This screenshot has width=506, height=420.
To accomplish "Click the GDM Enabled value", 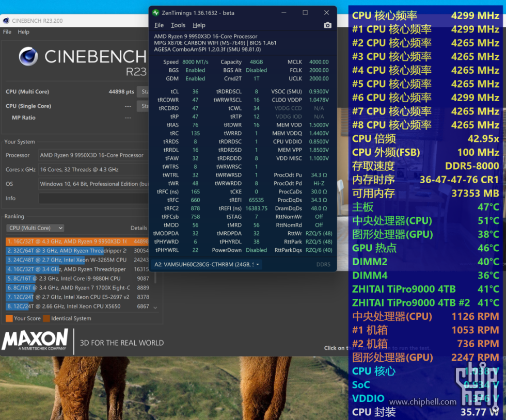I will coord(195,78).
